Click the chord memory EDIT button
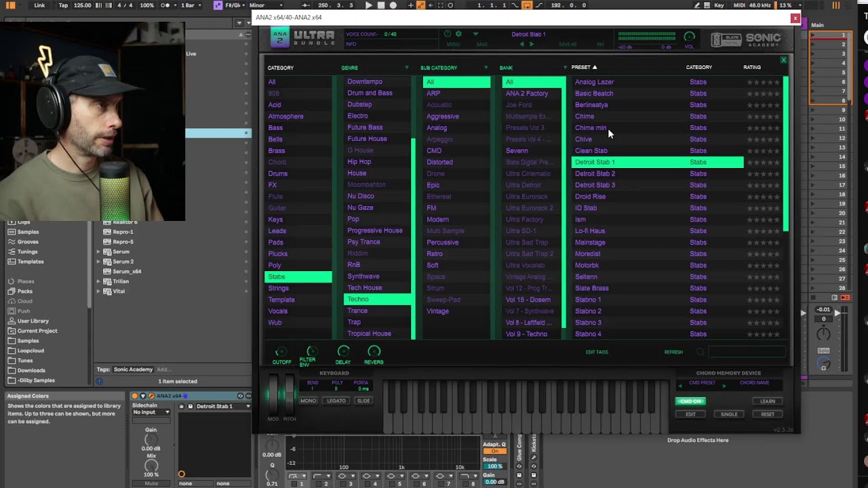 [x=690, y=414]
